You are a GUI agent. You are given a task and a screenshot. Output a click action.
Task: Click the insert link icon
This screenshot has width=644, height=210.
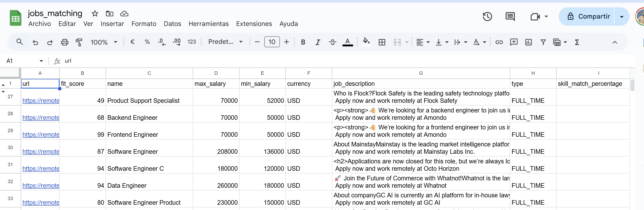pyautogui.click(x=499, y=42)
